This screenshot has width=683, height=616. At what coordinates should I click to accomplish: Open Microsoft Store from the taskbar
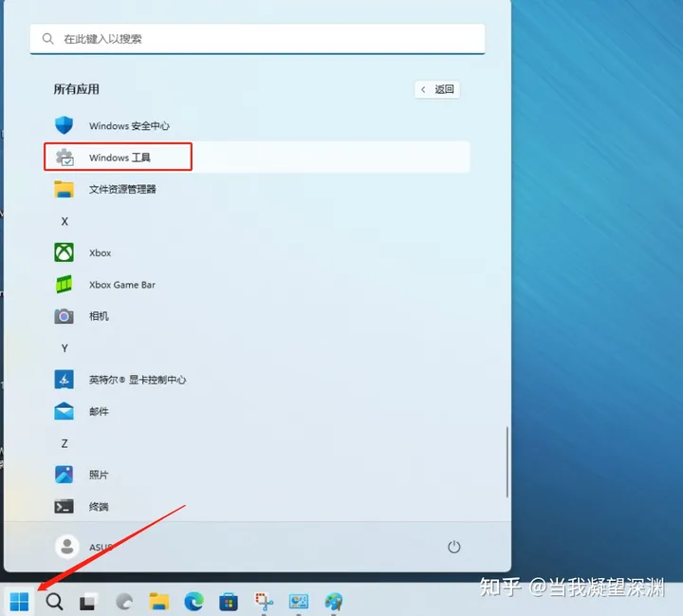(x=229, y=602)
